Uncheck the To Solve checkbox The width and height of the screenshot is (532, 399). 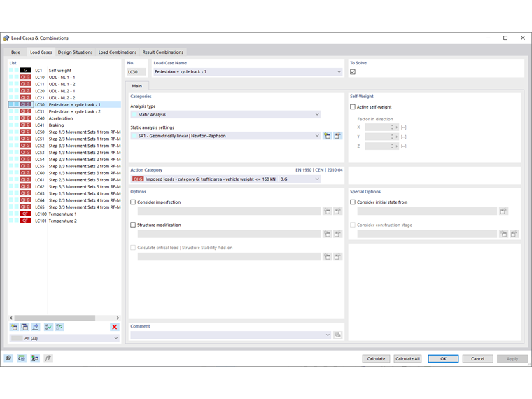point(353,72)
